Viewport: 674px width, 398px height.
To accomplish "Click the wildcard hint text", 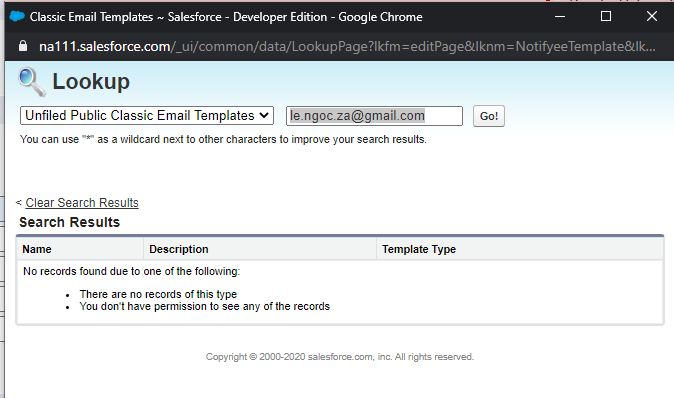I will pos(223,139).
